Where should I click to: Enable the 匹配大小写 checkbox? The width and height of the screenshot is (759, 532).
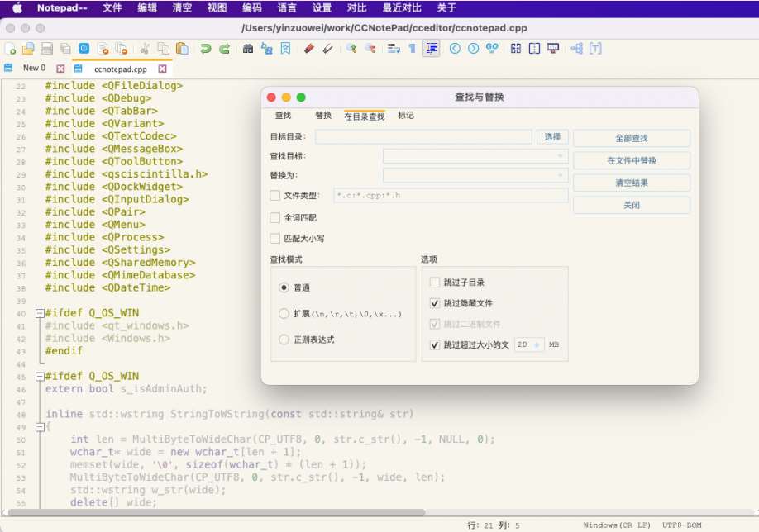coord(275,239)
